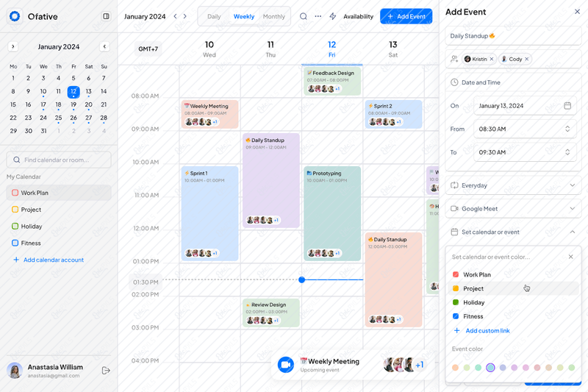Select day 25 in the mini calendar
Viewport: 588px width, 392px height.
59,118
